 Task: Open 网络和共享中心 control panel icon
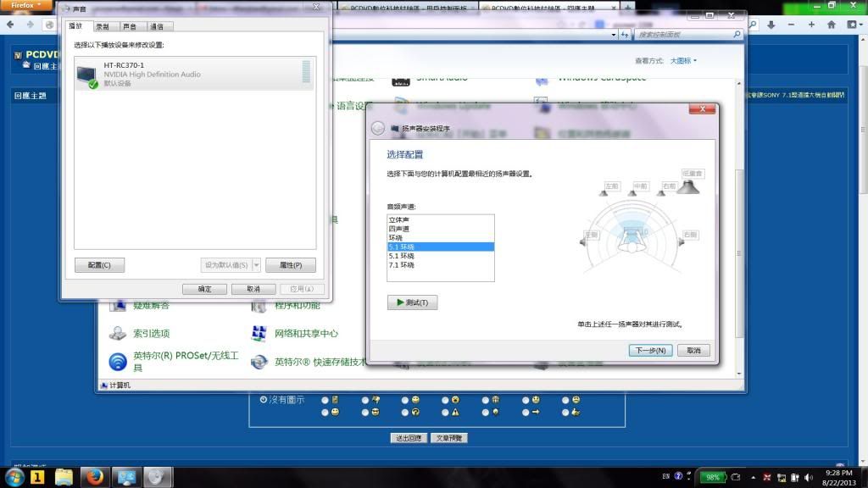[x=259, y=334]
